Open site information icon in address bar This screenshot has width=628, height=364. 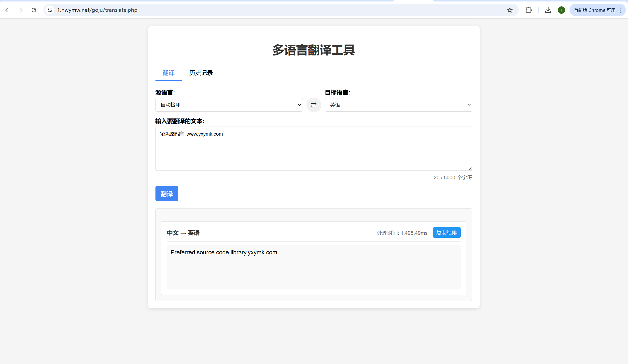[50, 10]
